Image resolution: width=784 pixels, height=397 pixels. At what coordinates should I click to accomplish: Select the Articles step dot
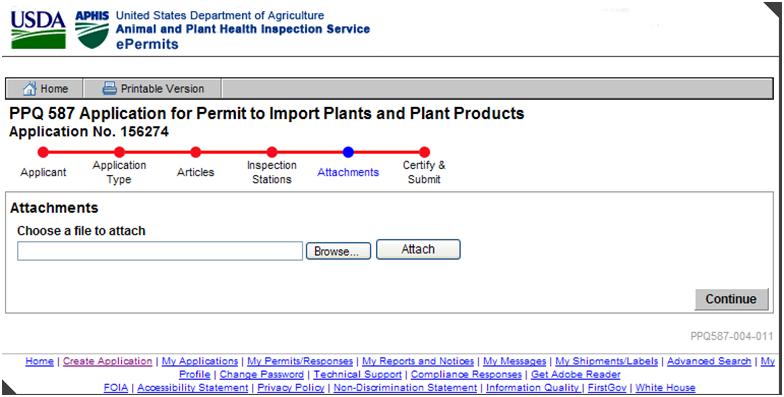(196, 152)
